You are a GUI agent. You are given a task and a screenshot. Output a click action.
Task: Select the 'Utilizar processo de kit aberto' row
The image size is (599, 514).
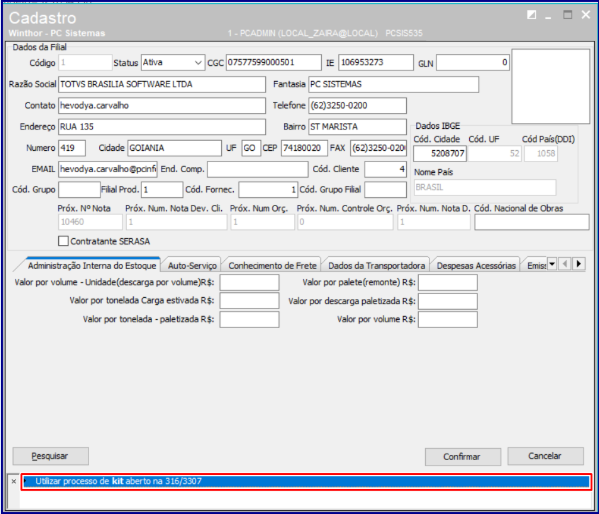click(x=306, y=481)
